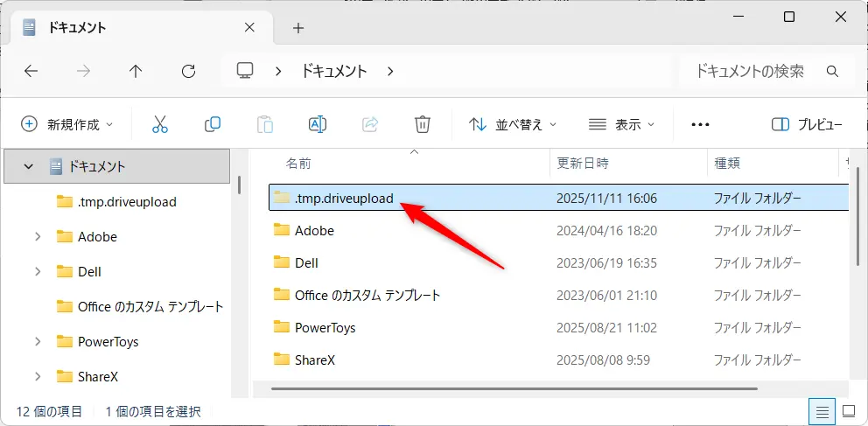The height and width of the screenshot is (426, 868).
Task: Open the 並べ替え sort dropdown
Action: point(513,124)
